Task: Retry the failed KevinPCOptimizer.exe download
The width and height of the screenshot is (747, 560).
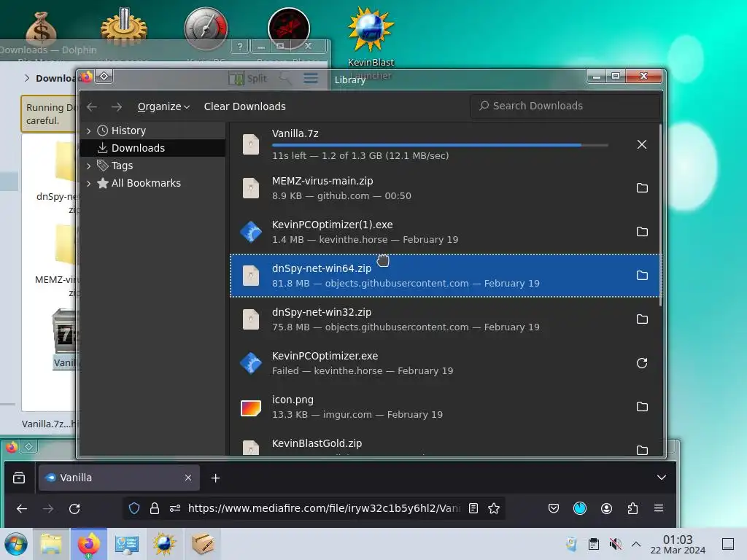Action: [642, 363]
